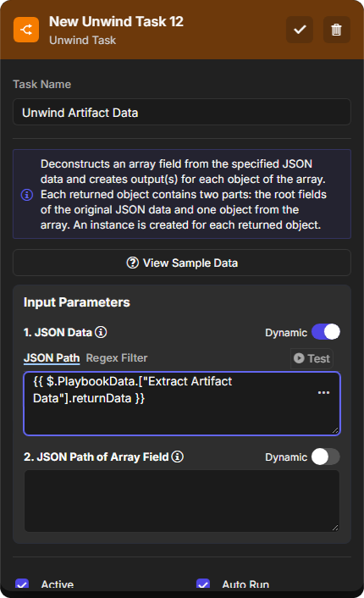Screen dimensions: 364x598
Task: Click the Task Name label
Action: click(42, 85)
